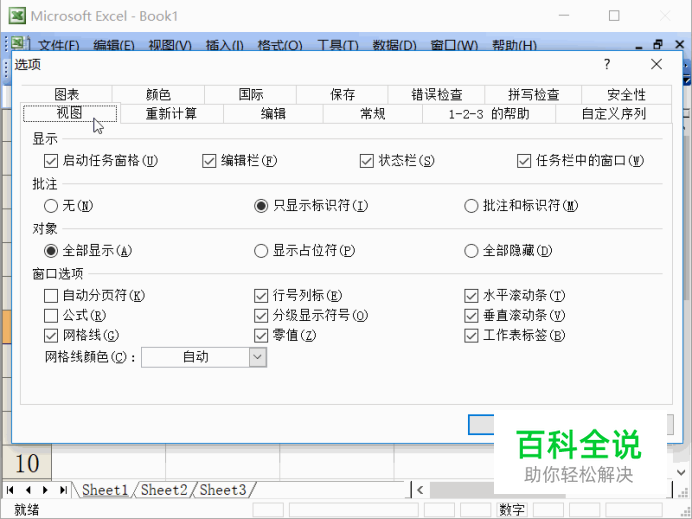Switch to 编辑 tab
This screenshot has width=692, height=519.
(x=273, y=114)
